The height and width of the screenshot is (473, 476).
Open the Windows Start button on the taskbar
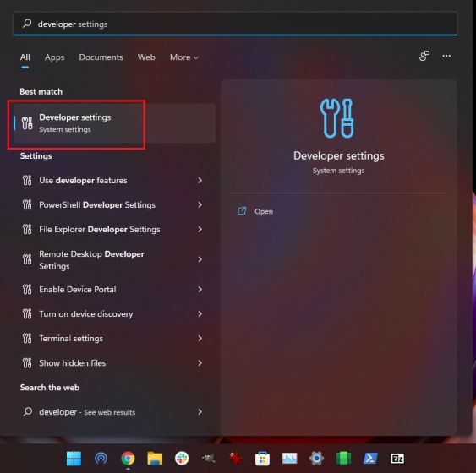click(x=74, y=459)
